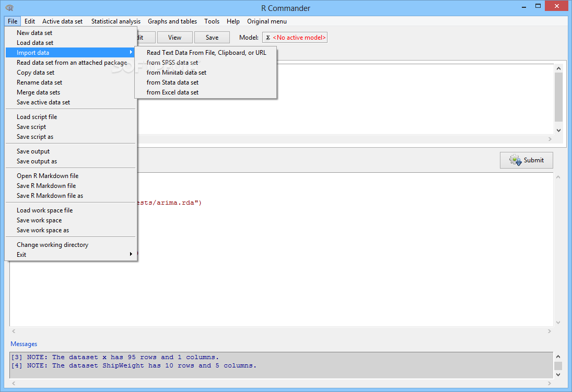This screenshot has height=392, width=572.
Task: Click the gear icon on Submit button
Action: pos(516,160)
